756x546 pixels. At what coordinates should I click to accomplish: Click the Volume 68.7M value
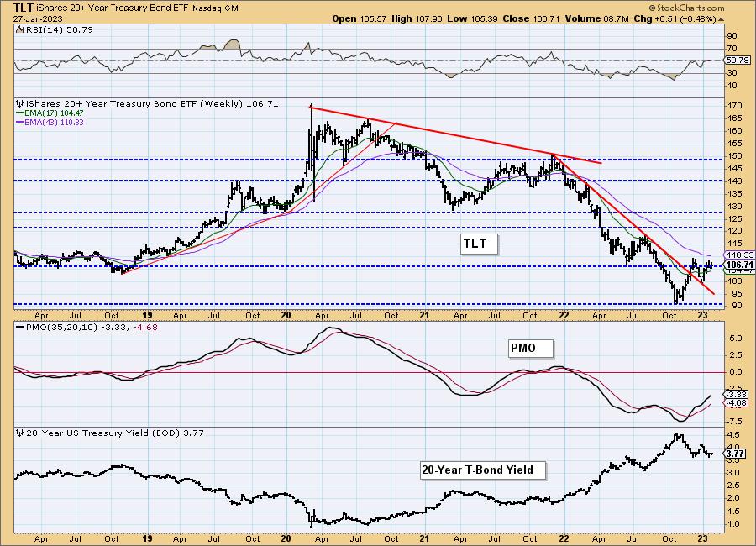click(x=596, y=18)
